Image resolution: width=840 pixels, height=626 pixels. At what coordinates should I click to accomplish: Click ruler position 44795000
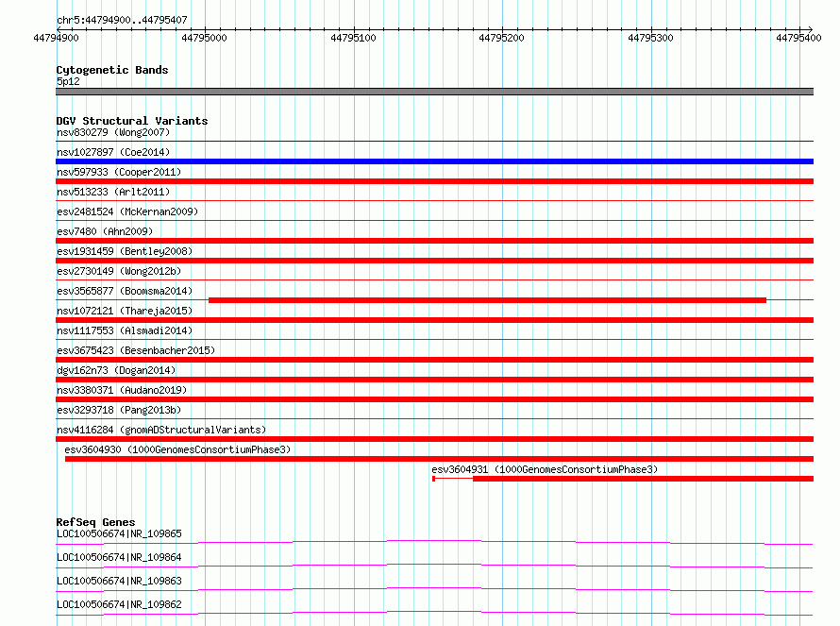[x=204, y=38]
